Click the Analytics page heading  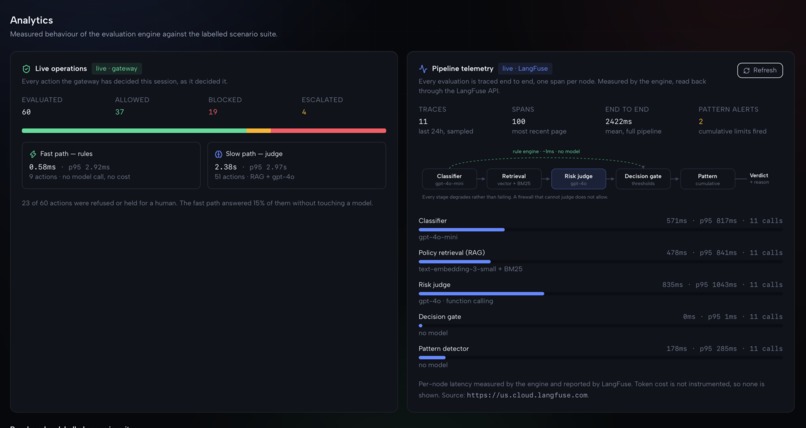(31, 20)
